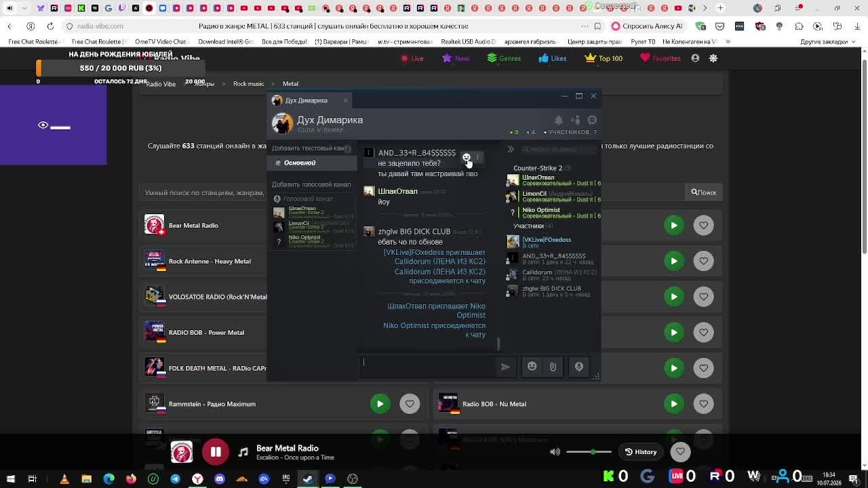
Task: Toggle the site theme sun icon
Action: (x=713, y=58)
